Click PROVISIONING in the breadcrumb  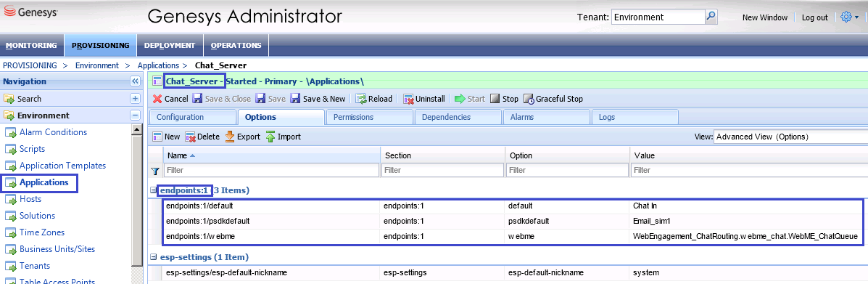[30, 65]
